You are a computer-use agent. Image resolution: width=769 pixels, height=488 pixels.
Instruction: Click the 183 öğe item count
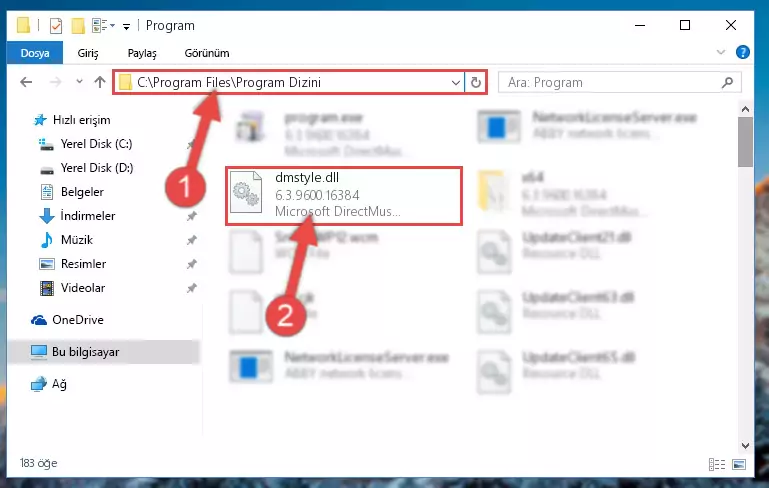38,463
